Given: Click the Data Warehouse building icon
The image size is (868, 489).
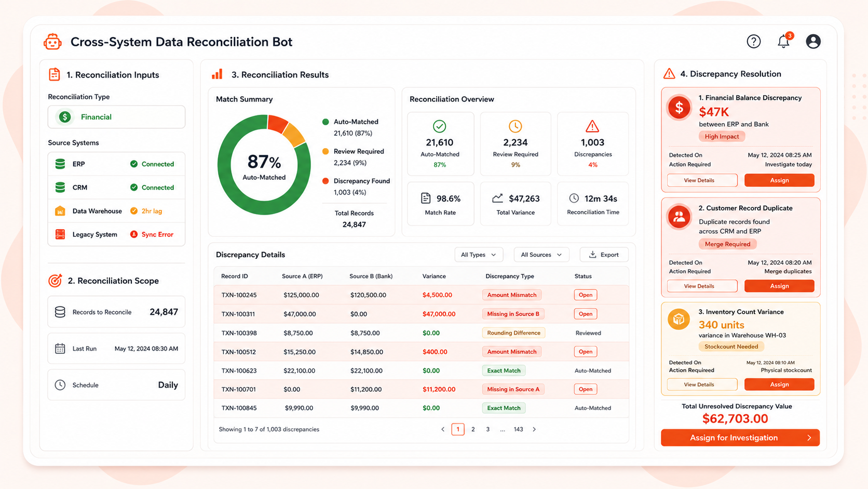Looking at the screenshot, I should click(60, 211).
